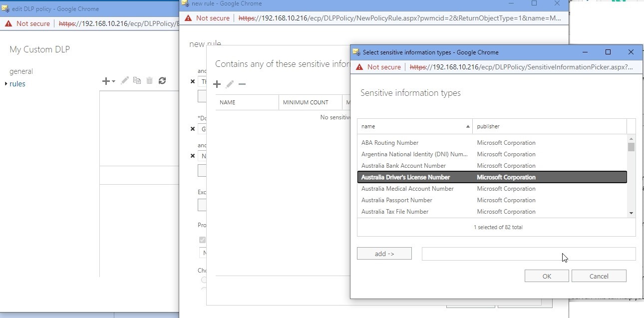The image size is (644, 318).
Task: Open add-rule dropdown arrow beside plus
Action: pyautogui.click(x=114, y=81)
